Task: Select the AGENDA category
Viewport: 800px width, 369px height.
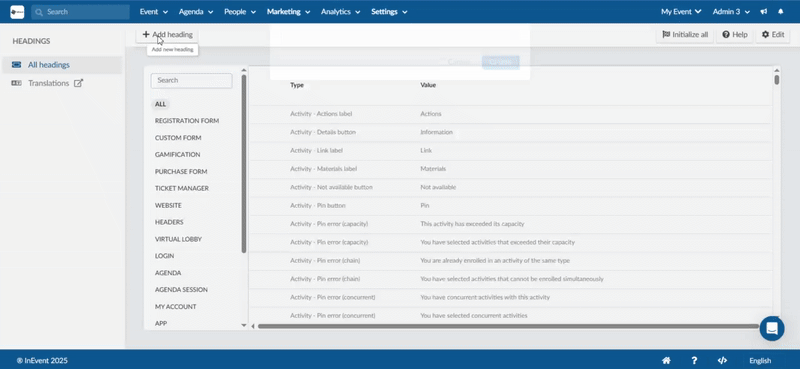Action: coord(168,273)
